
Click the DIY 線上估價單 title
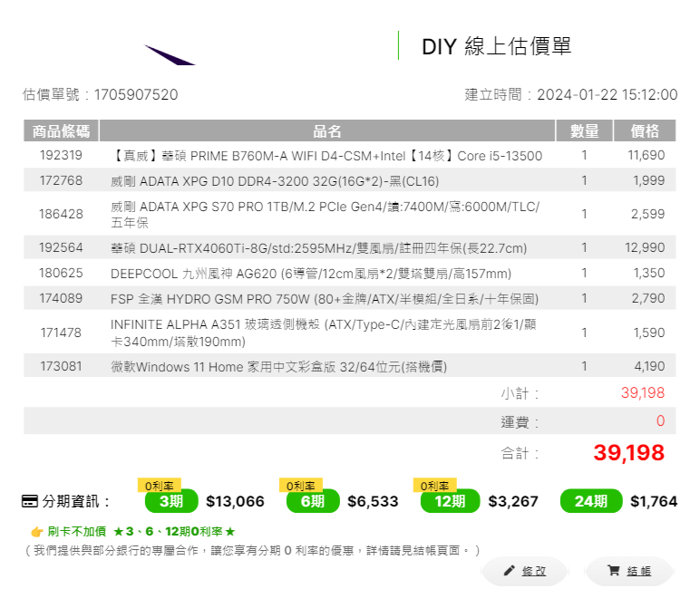pyautogui.click(x=497, y=46)
